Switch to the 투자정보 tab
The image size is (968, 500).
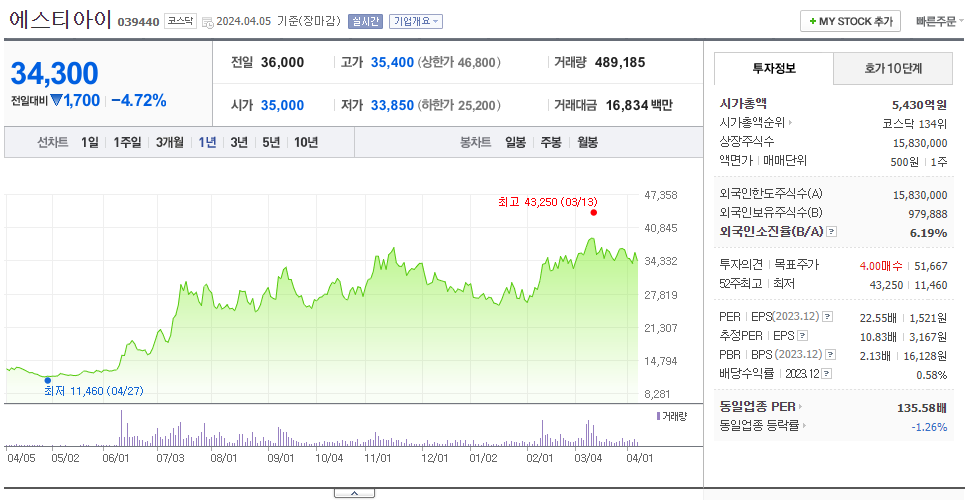(x=774, y=69)
